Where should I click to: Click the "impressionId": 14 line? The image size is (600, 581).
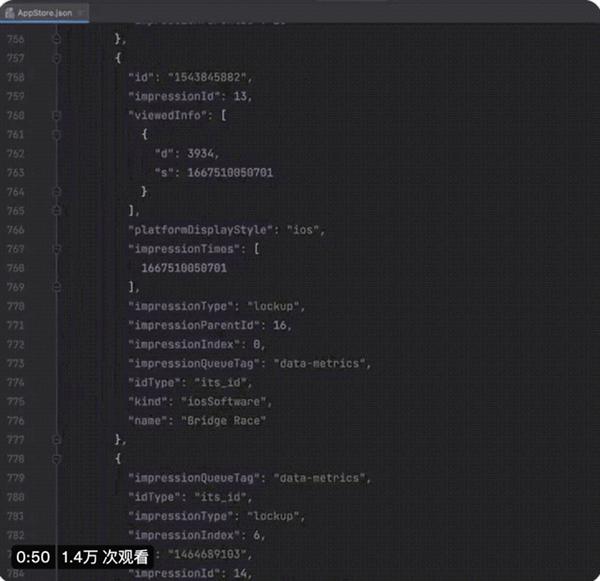coord(190,573)
